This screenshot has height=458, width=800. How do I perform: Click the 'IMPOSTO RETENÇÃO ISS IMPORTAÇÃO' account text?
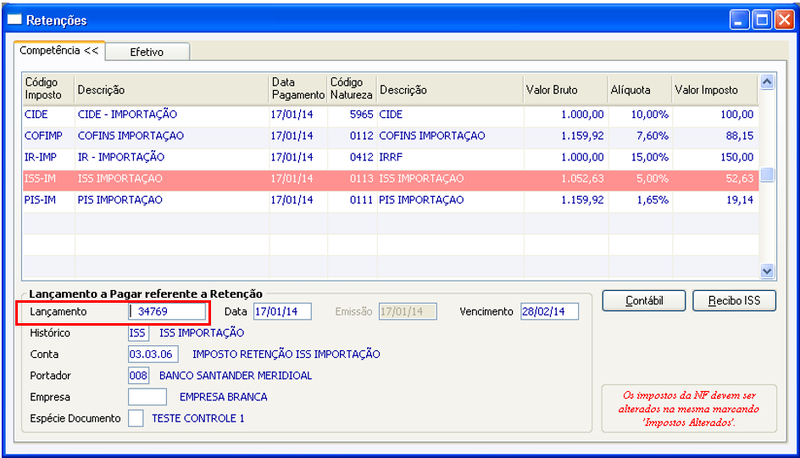point(286,354)
